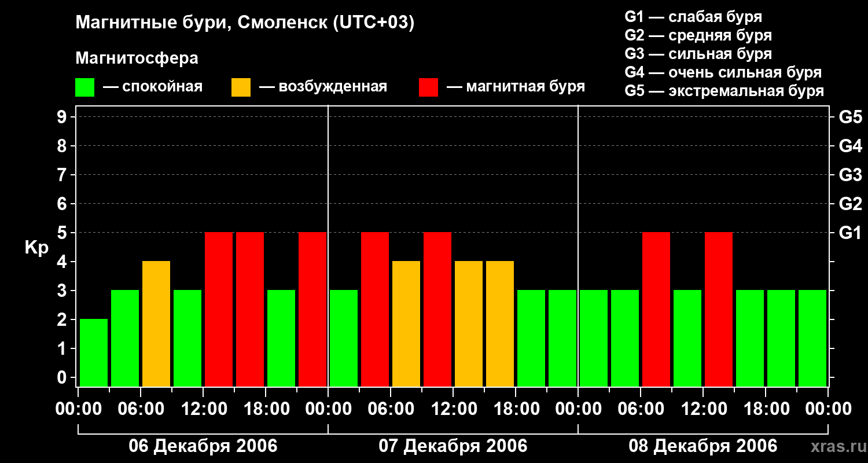The width and height of the screenshot is (868, 463).
Task: Click the G5 storm level label on the axis
Action: click(x=851, y=117)
